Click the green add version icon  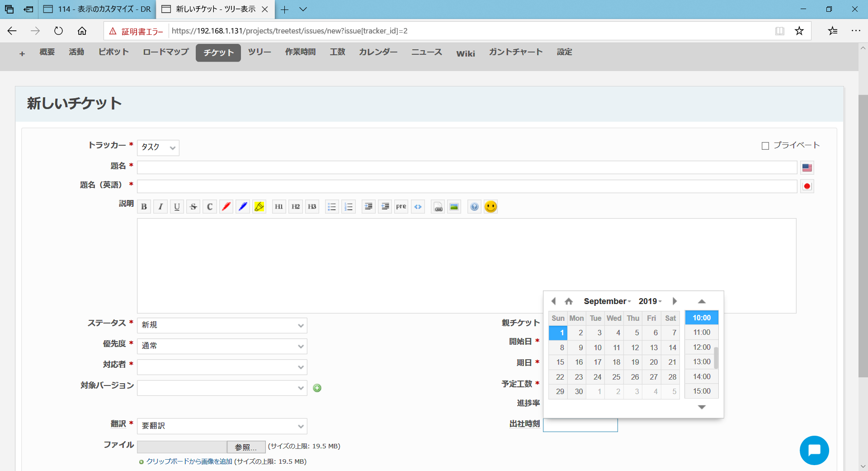click(x=317, y=388)
